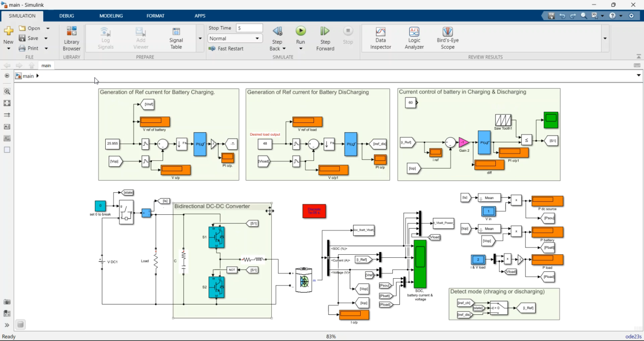Select the red Discrete powergui block

pyautogui.click(x=314, y=211)
